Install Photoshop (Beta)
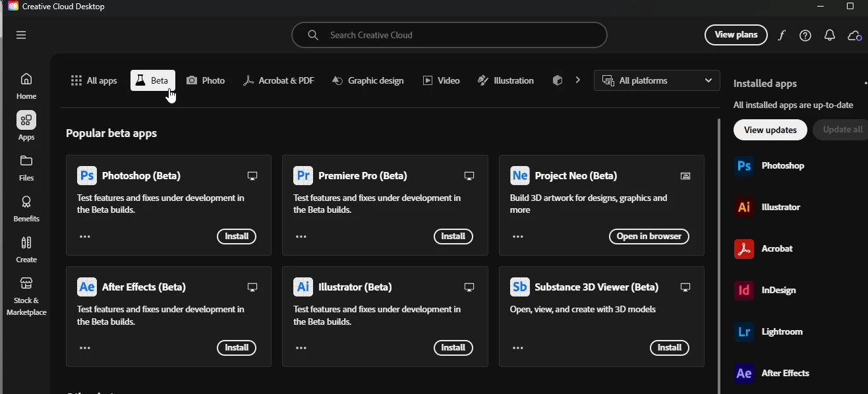 tap(237, 237)
